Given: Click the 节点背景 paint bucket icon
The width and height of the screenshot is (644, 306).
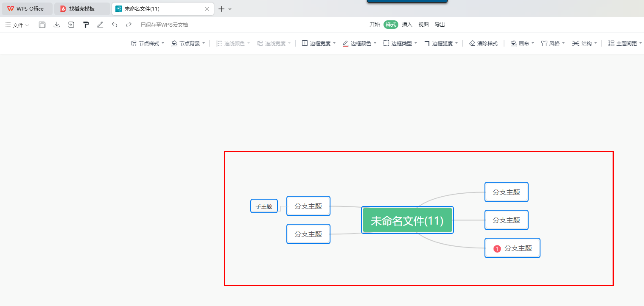Looking at the screenshot, I should (174, 43).
